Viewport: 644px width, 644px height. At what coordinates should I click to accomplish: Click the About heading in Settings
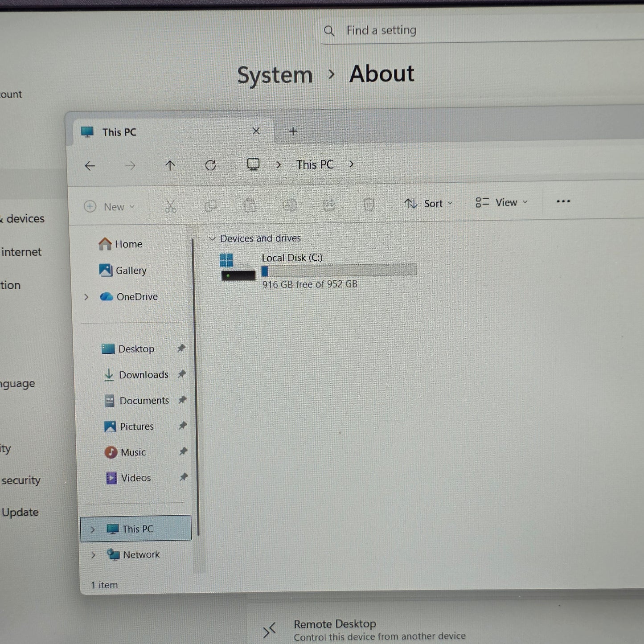coord(382,74)
